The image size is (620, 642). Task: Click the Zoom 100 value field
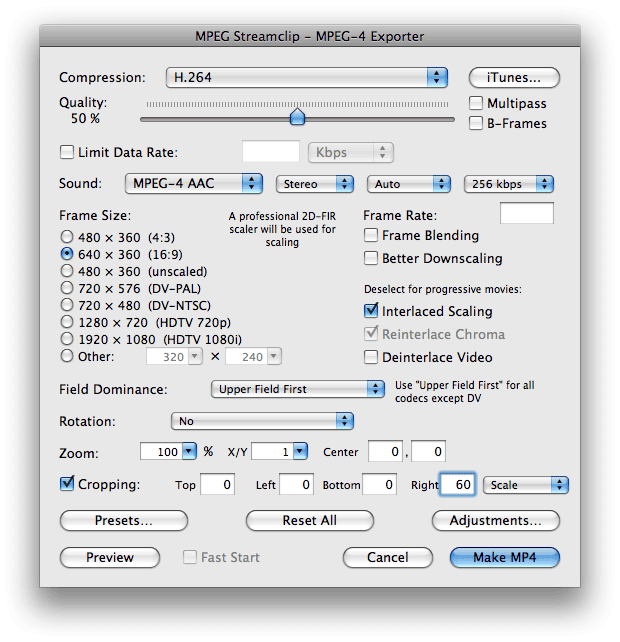point(161,451)
